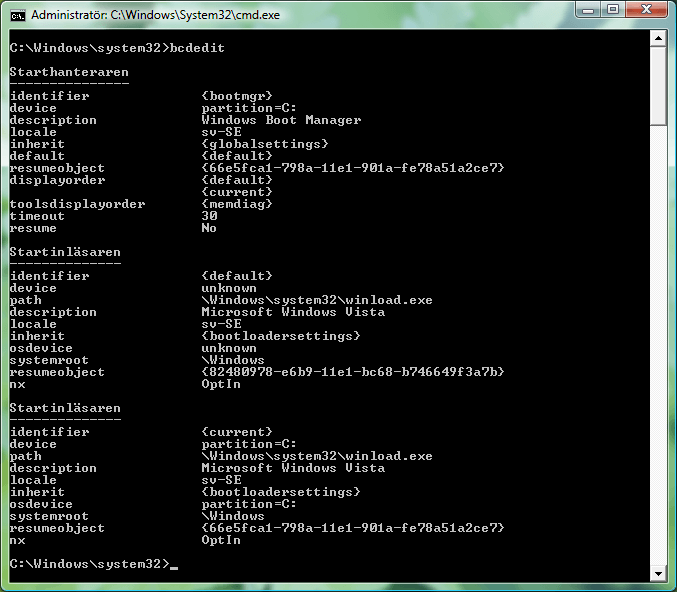The image size is (677, 592).
Task: Click the resumeobject GUID starting with 82480978
Action: [352, 372]
